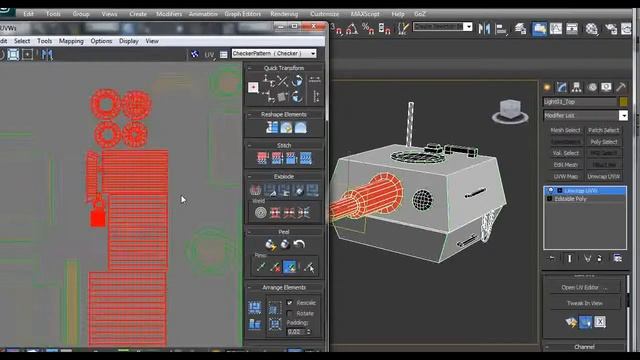Image resolution: width=640 pixels, height=360 pixels.
Task: Open the Material Editor from the main toolbar
Action: pyautogui.click(x=591, y=29)
